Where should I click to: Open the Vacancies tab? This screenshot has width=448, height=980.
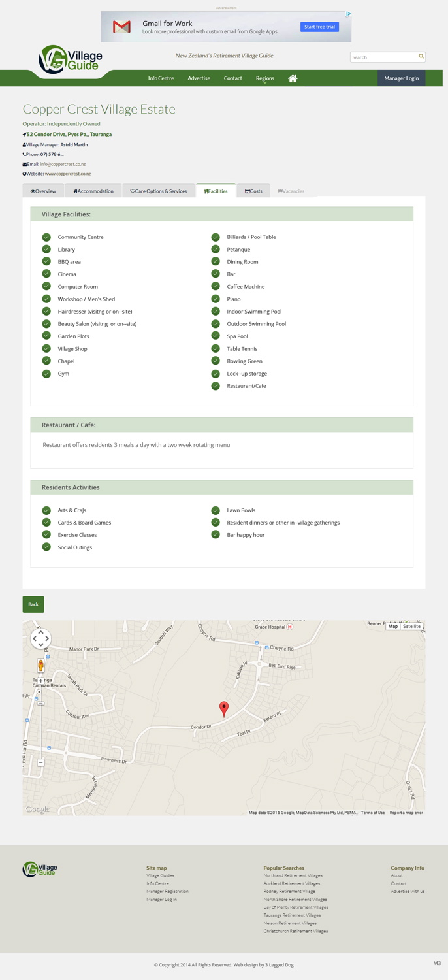[x=291, y=191]
